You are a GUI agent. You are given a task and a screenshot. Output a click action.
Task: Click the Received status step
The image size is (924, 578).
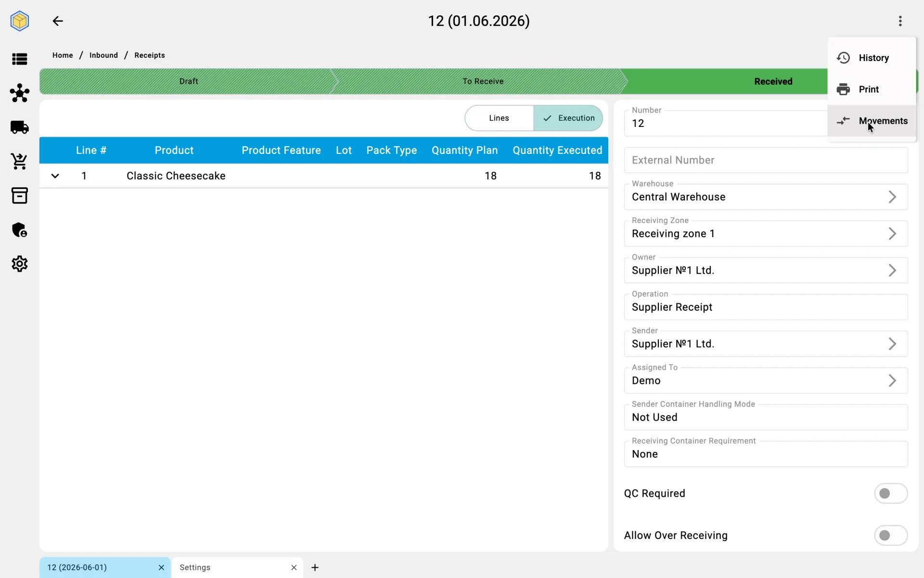(x=773, y=81)
